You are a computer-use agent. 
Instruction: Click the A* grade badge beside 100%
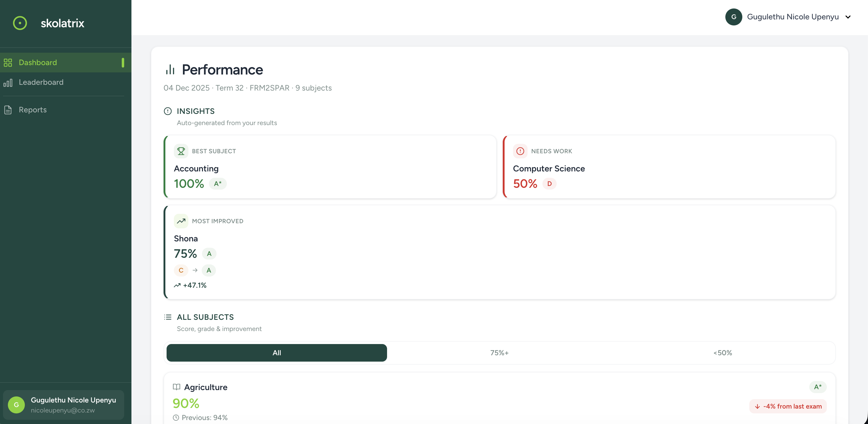pos(218,184)
